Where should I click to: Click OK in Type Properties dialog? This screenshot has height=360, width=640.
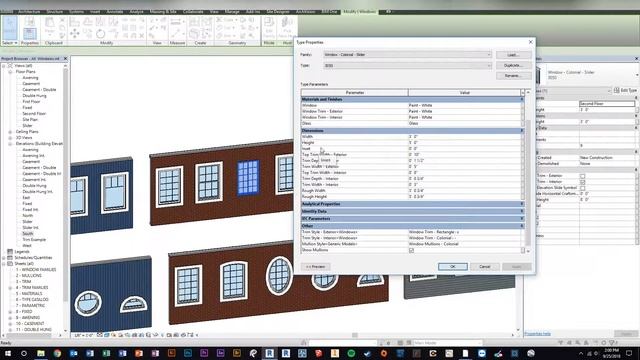453,267
